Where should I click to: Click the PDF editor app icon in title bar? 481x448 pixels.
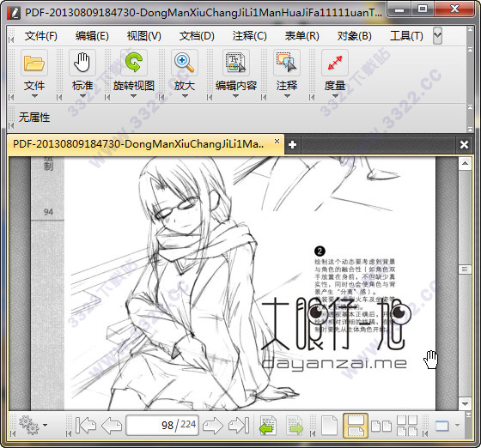click(x=14, y=13)
